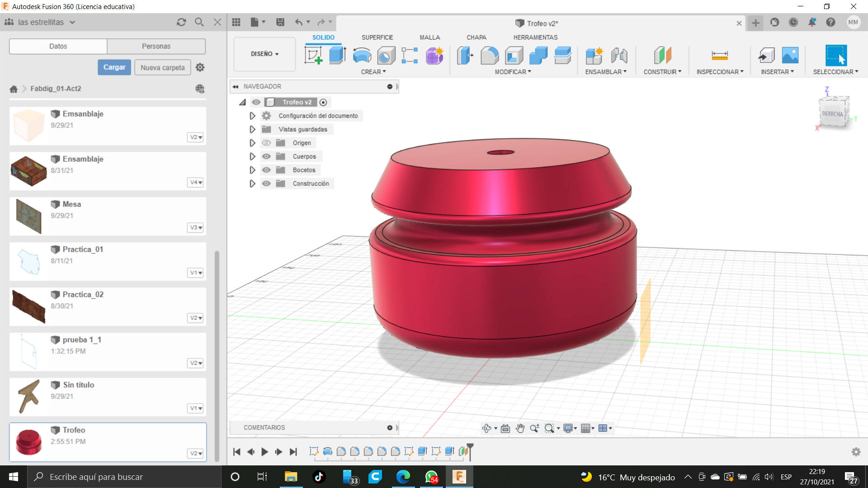Expand the Cuerpos node

pyautogui.click(x=252, y=156)
